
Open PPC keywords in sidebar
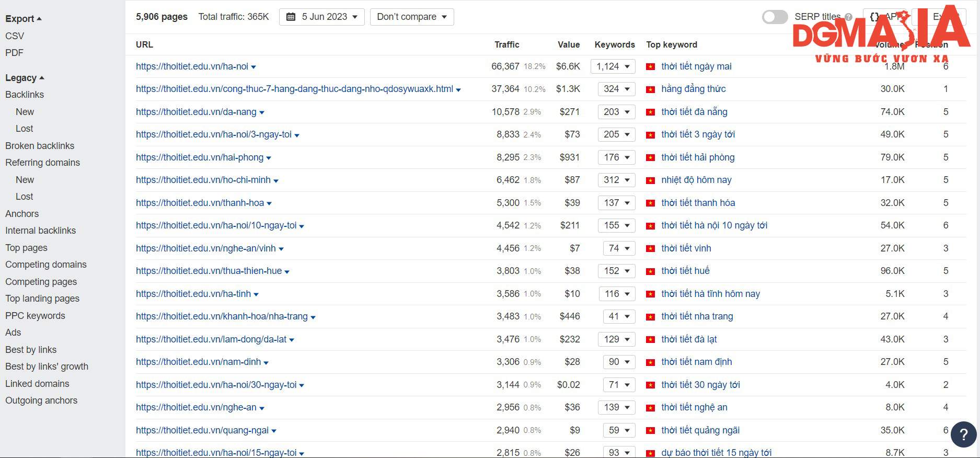coord(35,316)
